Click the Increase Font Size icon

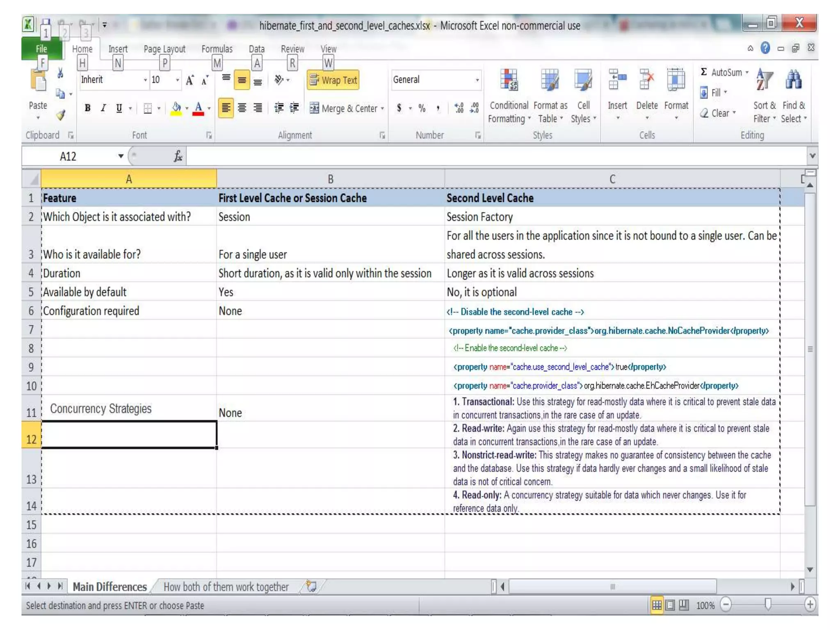(190, 80)
